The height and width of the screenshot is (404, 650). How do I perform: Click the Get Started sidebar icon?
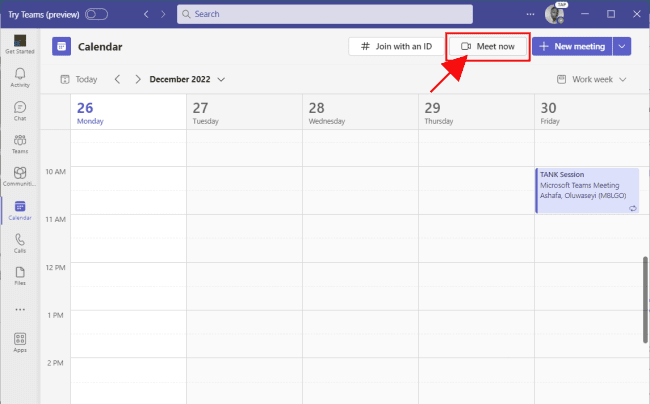point(20,45)
